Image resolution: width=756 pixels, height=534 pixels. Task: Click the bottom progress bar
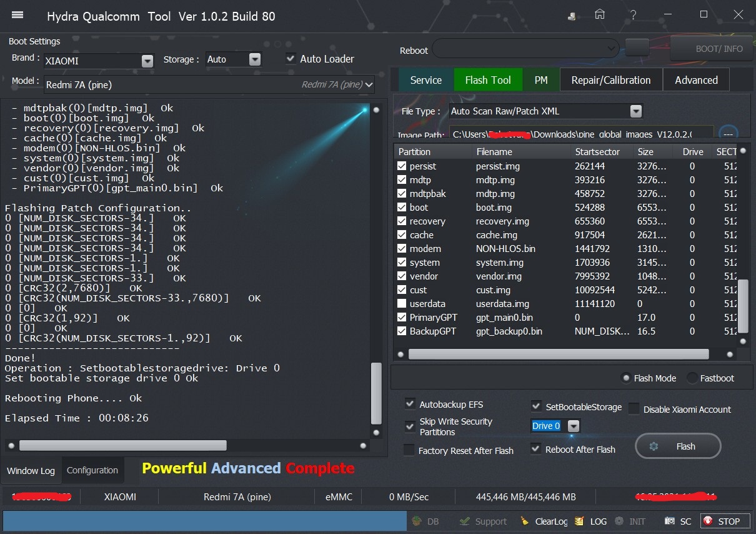point(205,521)
